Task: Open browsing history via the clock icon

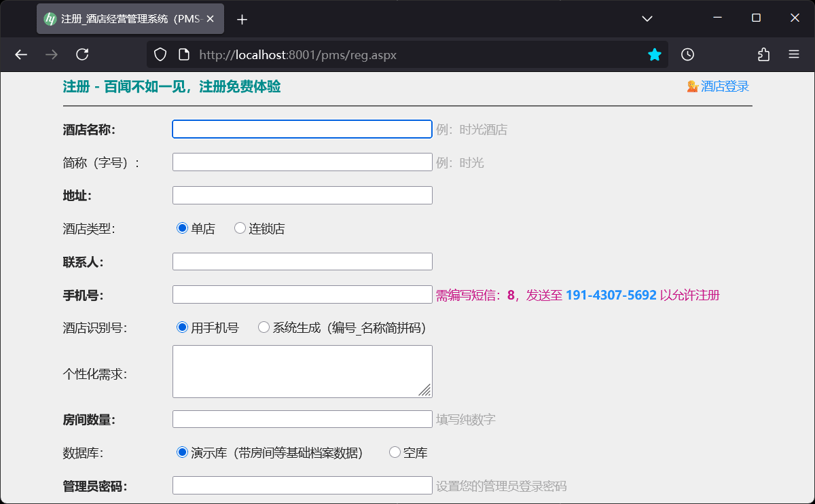Action: coord(688,54)
